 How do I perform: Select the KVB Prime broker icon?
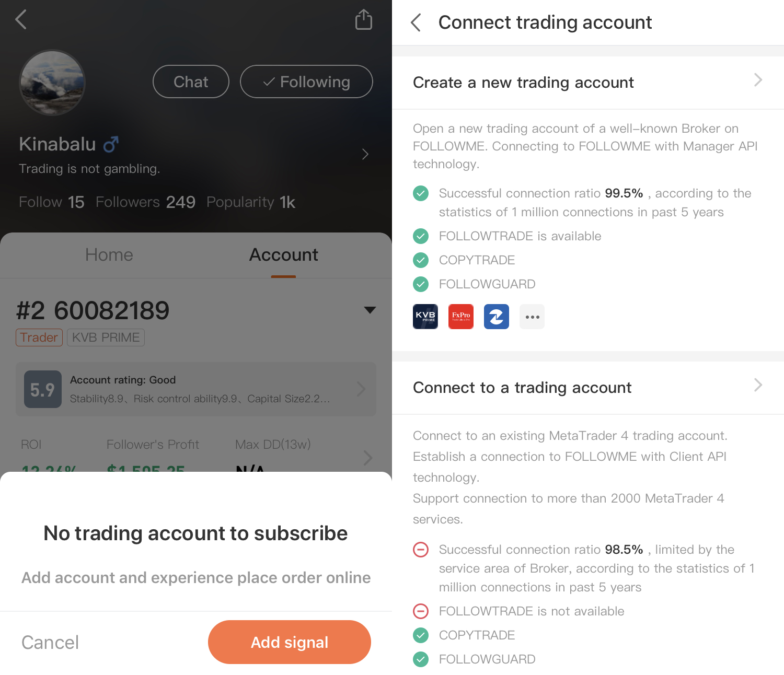click(x=425, y=317)
